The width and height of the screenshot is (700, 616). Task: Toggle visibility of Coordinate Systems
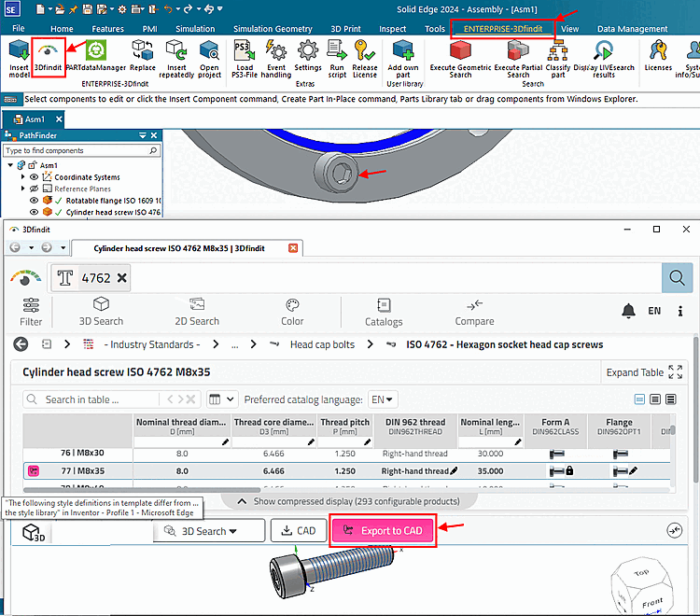coord(35,176)
